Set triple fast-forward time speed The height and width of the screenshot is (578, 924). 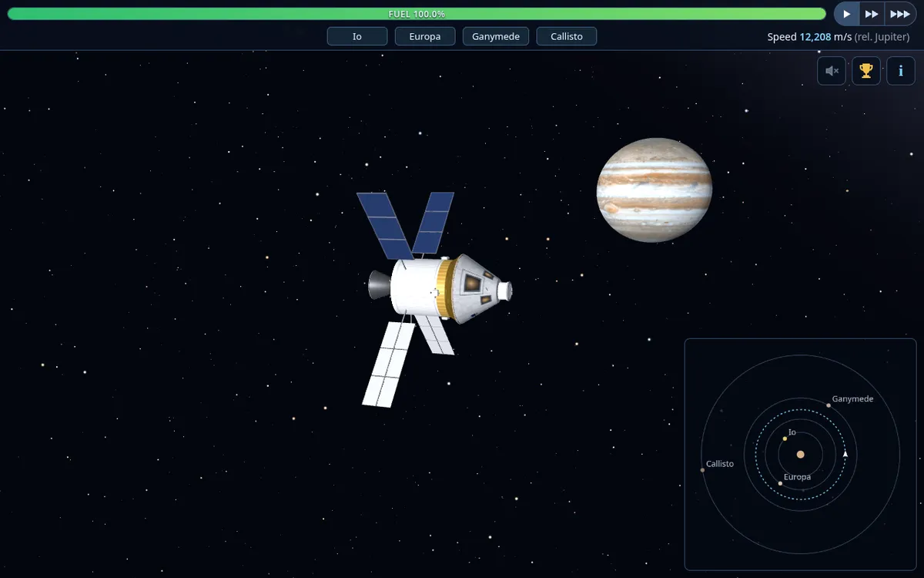[x=899, y=14]
